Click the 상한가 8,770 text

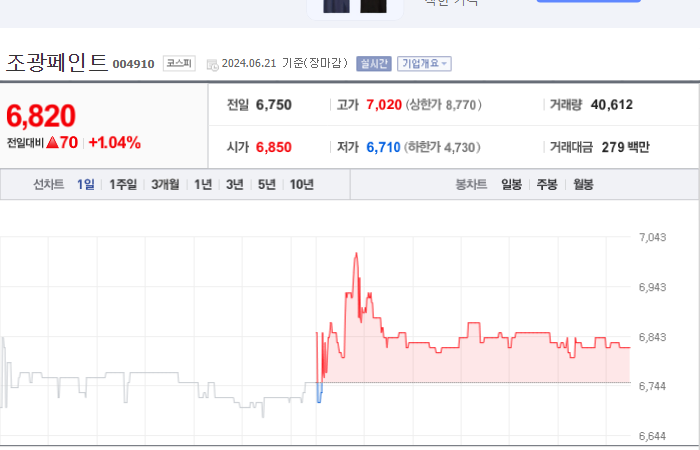pos(444,105)
